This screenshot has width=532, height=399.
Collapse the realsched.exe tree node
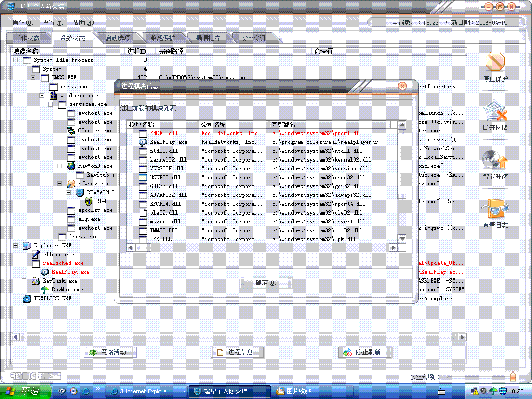[x=24, y=263]
